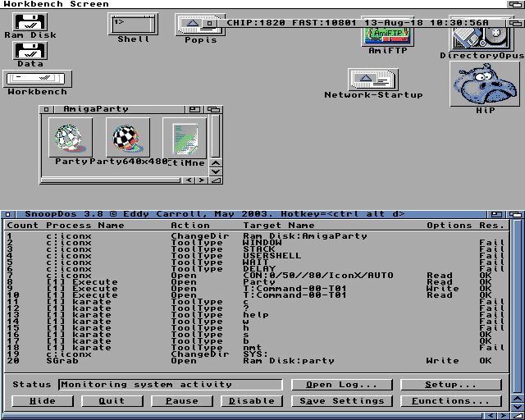Screen dimensions: 525x420
Task: Select the Popis desktop icon
Action: pyautogui.click(x=200, y=25)
